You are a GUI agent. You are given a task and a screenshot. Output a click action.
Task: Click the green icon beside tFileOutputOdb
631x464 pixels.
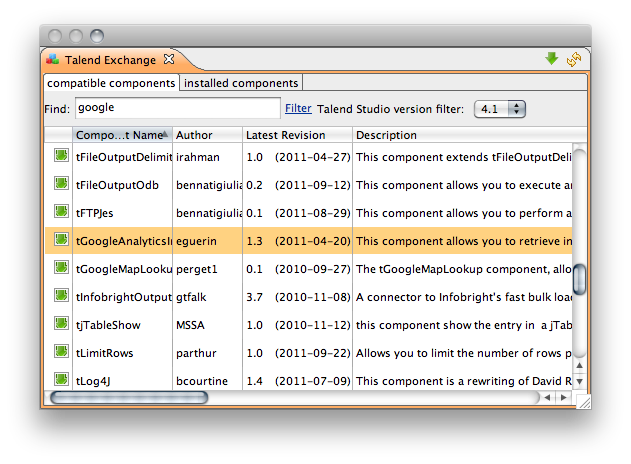tap(61, 184)
